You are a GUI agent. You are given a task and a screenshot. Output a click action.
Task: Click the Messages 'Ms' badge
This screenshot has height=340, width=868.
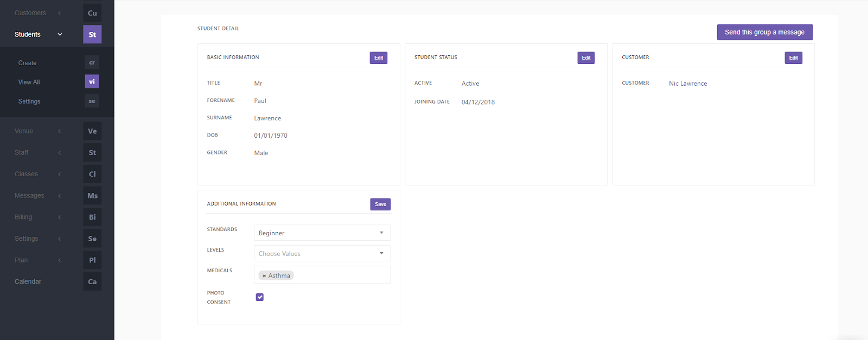(92, 196)
